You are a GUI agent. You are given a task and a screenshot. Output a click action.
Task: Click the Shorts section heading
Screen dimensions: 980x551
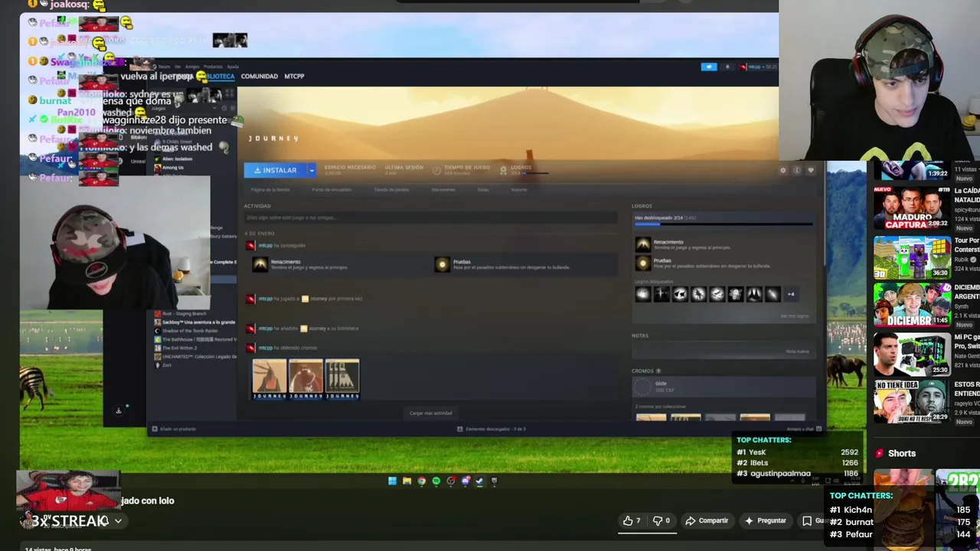(901, 453)
